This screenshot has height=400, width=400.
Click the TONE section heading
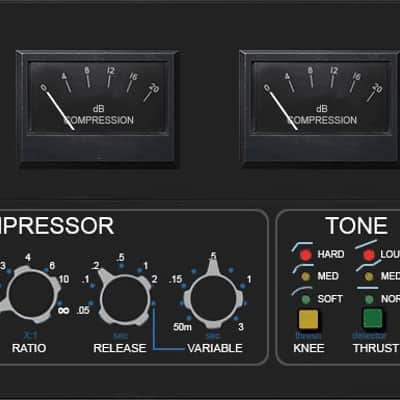tap(357, 226)
